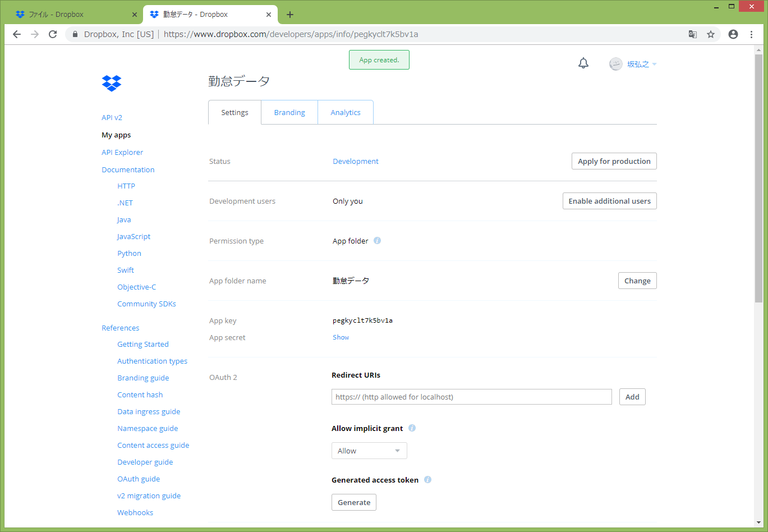The height and width of the screenshot is (532, 768).
Task: Switch to the Analytics tab
Action: pyautogui.click(x=346, y=112)
